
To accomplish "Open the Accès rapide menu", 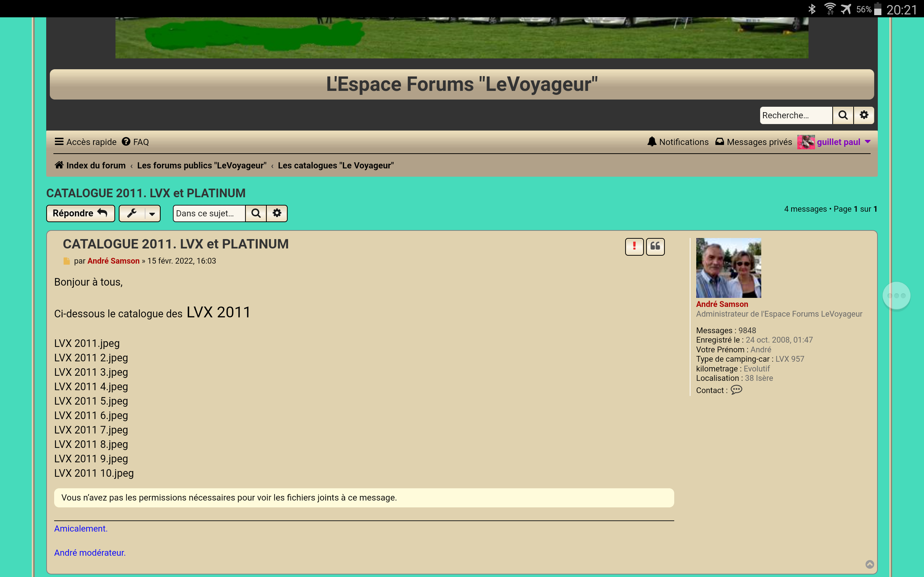I will tap(85, 142).
